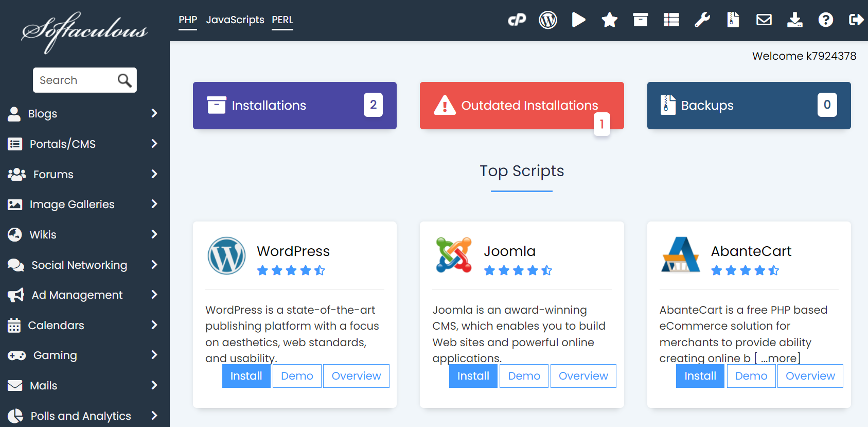Open backups zip file icon in top bar

click(x=733, y=20)
